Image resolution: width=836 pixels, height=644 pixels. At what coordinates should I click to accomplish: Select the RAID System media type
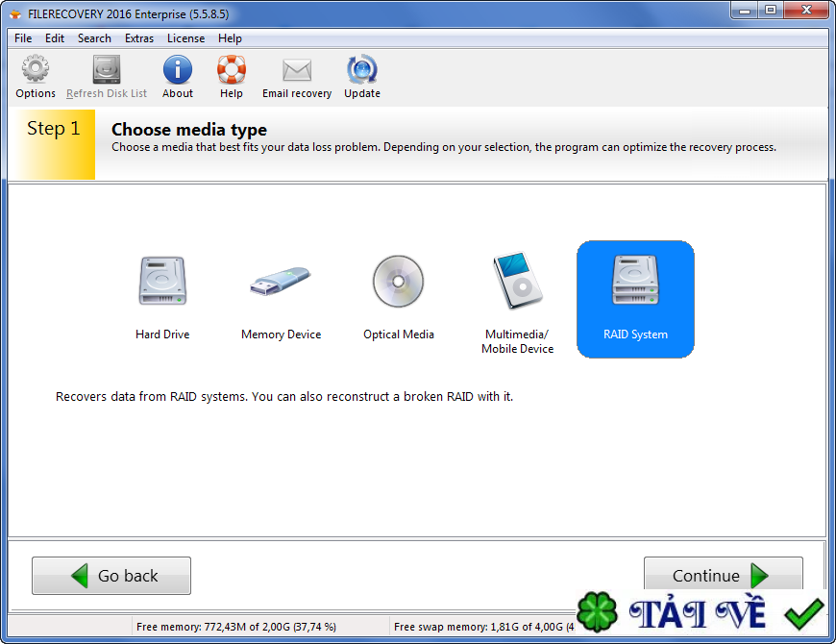[635, 299]
